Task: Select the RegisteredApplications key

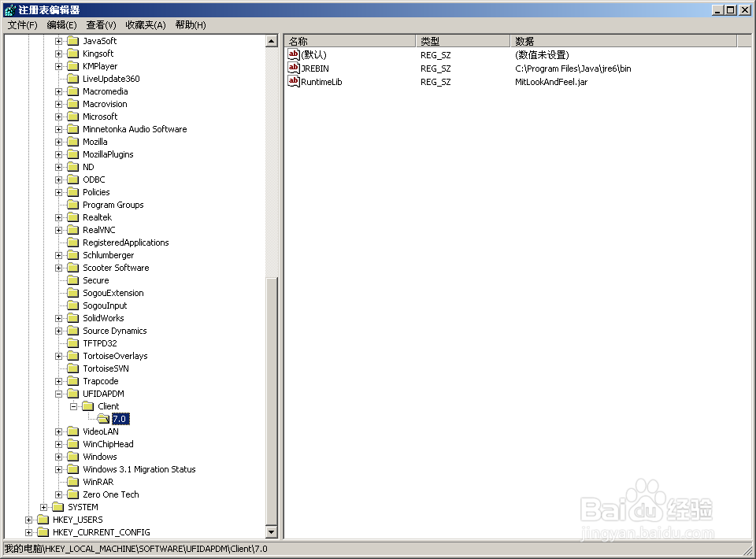Action: 126,242
